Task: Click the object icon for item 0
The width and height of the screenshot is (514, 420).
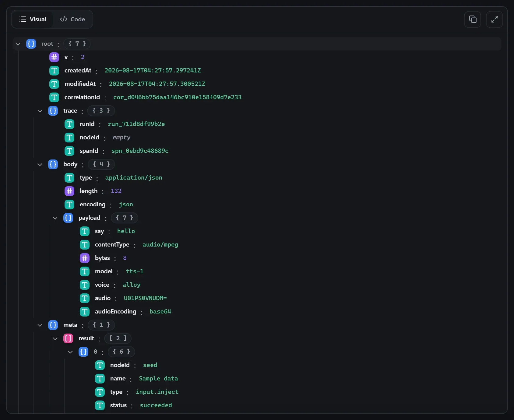Action: pos(83,352)
